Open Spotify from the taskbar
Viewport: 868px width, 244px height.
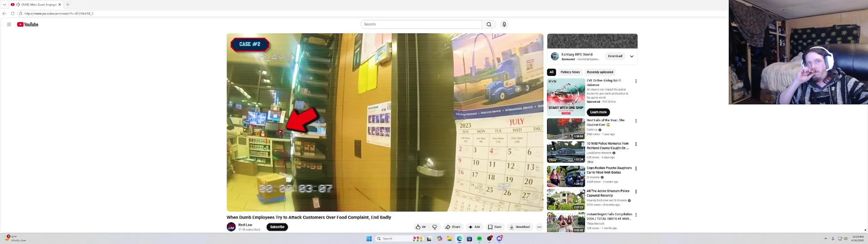click(x=479, y=239)
